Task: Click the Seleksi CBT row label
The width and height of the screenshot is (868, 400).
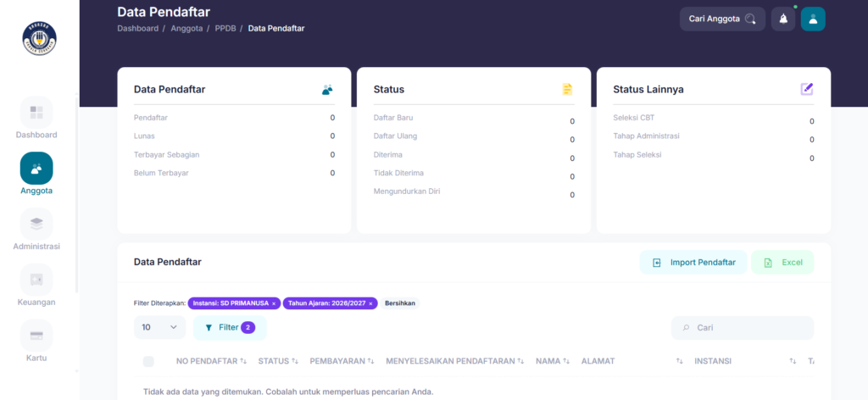Action: click(x=634, y=118)
